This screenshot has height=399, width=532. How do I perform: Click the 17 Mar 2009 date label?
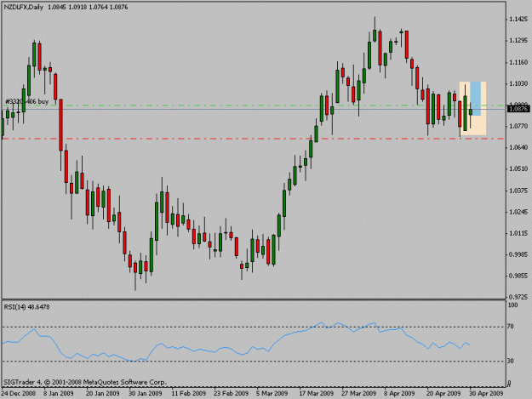tap(317, 394)
